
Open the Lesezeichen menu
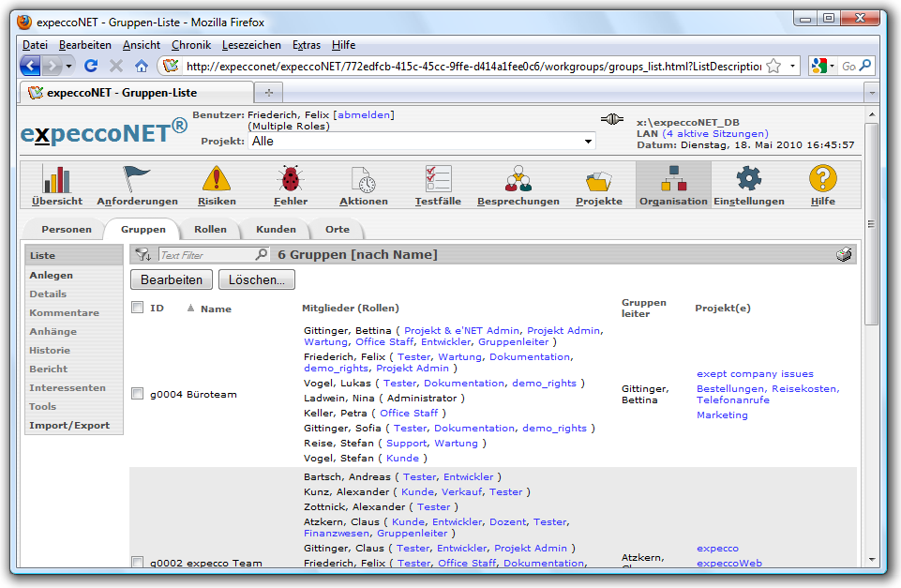pos(250,45)
